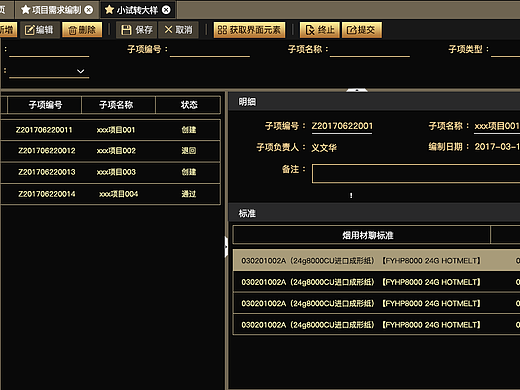
Task: Click detail 子项名称 value field
Action: [x=497, y=126]
